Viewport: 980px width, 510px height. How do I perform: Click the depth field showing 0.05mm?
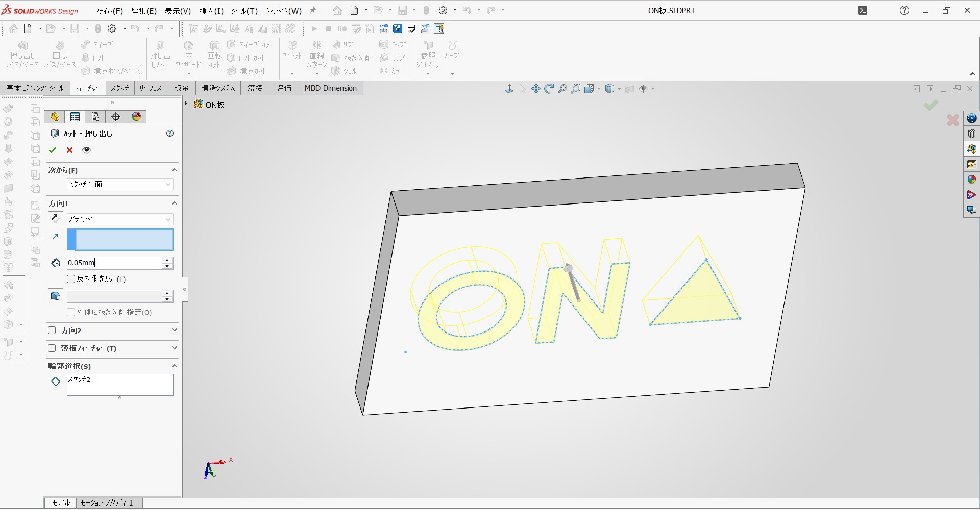(114, 263)
